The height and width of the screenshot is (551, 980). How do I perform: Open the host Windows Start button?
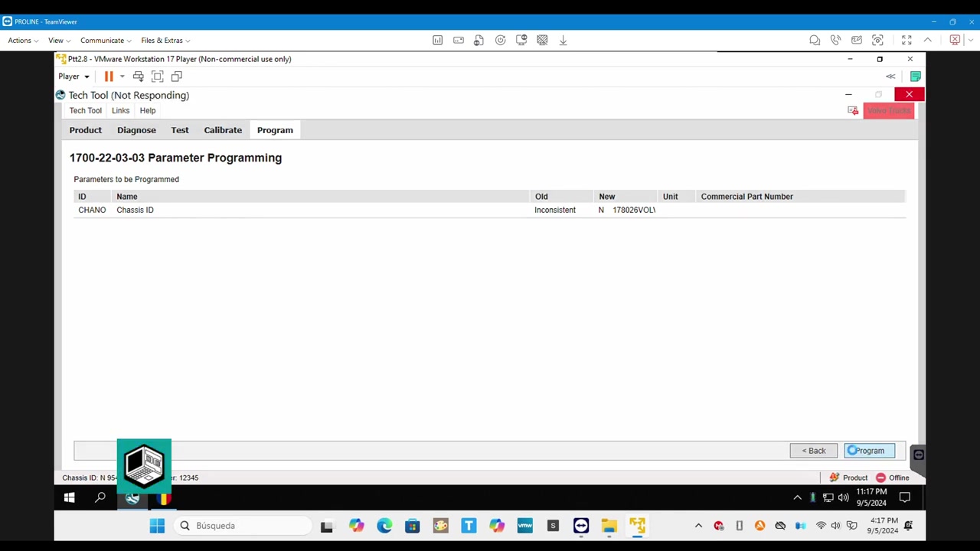pos(157,526)
